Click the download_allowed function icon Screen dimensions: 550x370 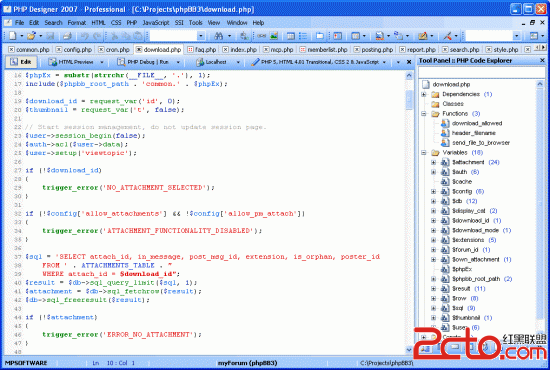[445, 123]
